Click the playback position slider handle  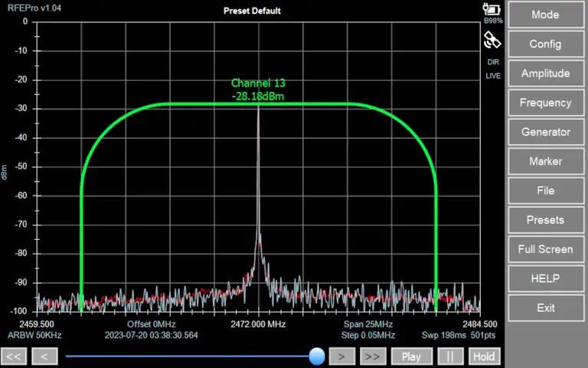click(x=316, y=356)
